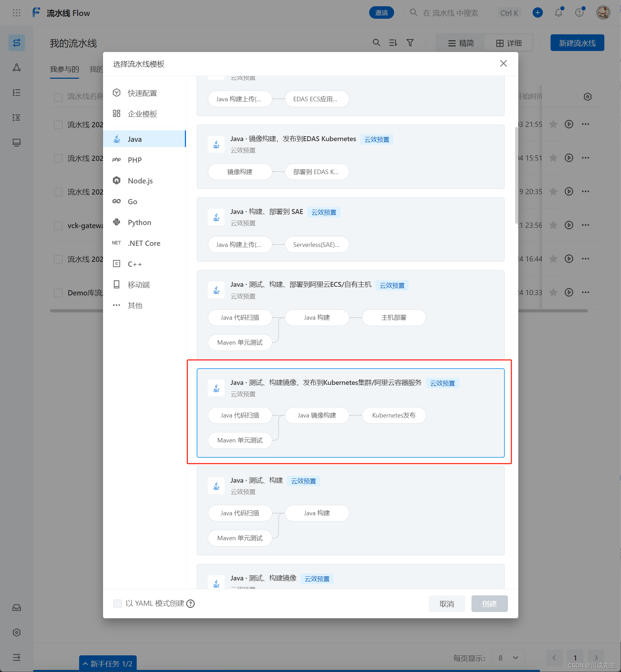Click the global search magnifier icon
The height and width of the screenshot is (672, 621).
(x=414, y=12)
